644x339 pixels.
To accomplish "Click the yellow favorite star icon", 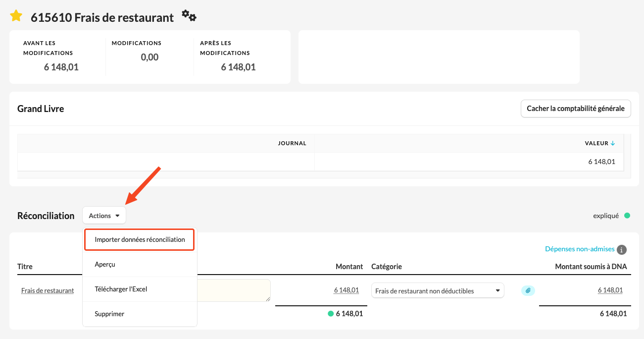I will (x=16, y=16).
